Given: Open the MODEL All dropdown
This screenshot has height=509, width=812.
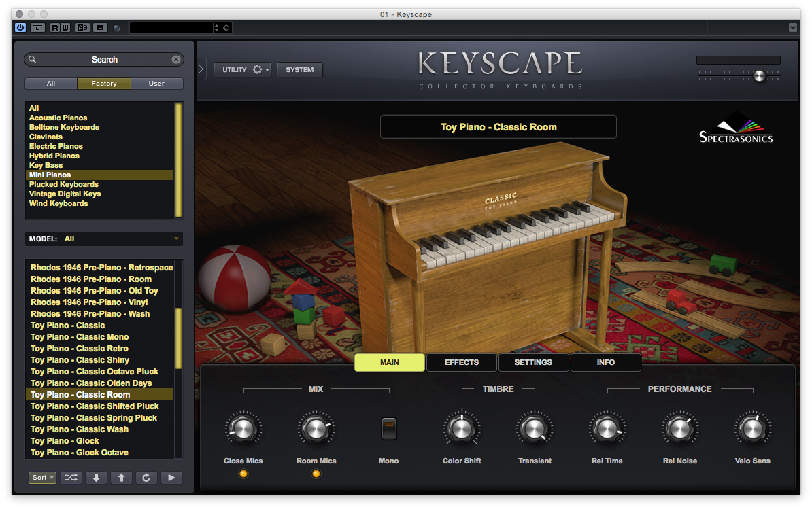Looking at the screenshot, I should (103, 239).
